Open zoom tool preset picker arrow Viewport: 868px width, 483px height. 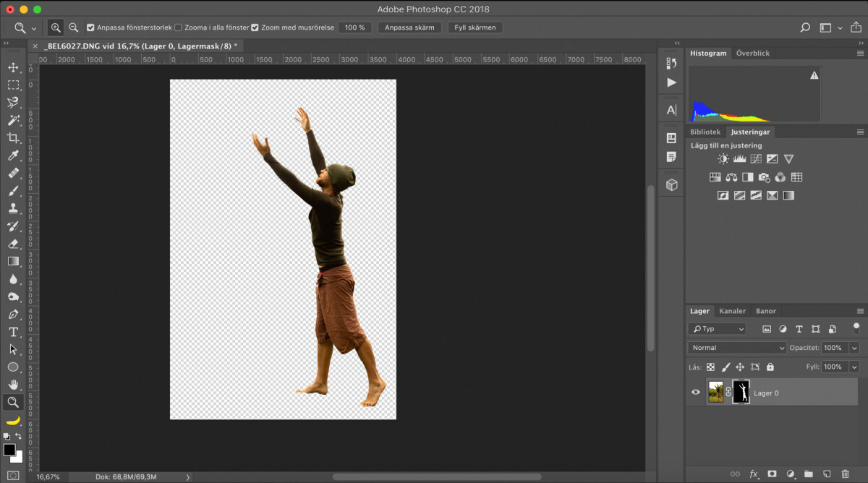[x=34, y=28]
